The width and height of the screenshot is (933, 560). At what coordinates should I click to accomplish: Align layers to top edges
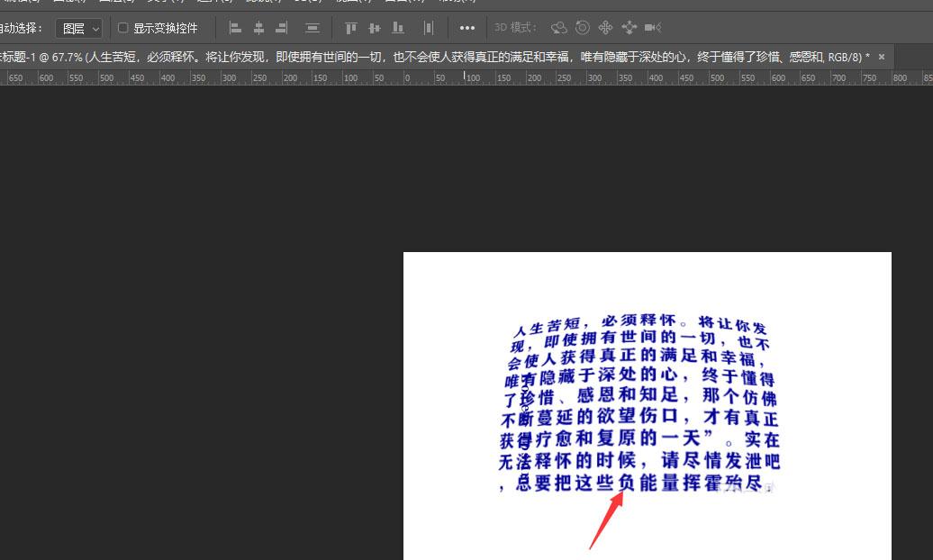point(351,27)
